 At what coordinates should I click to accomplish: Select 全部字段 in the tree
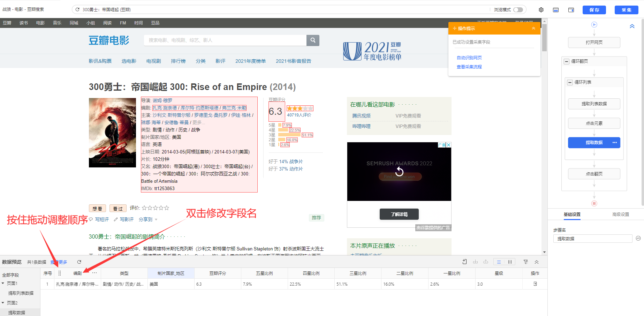pyautogui.click(x=10, y=275)
